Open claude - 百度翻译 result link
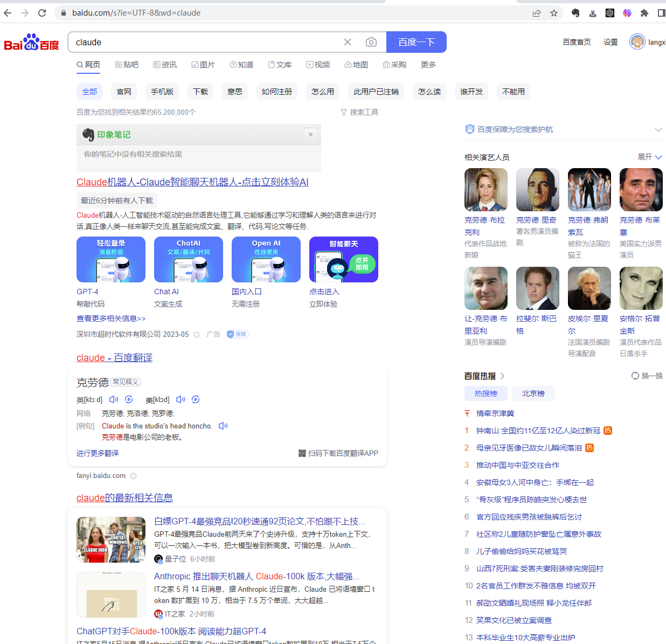666x644 pixels. (x=114, y=358)
